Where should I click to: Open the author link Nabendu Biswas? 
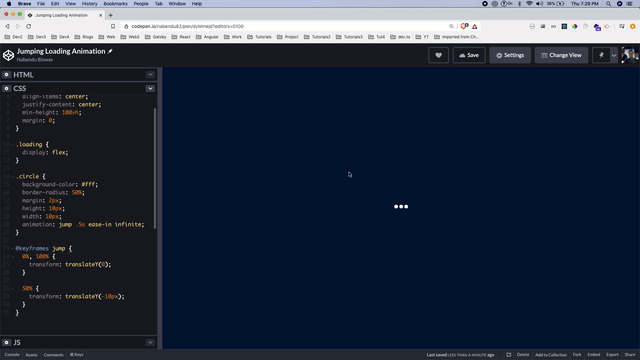[35, 60]
